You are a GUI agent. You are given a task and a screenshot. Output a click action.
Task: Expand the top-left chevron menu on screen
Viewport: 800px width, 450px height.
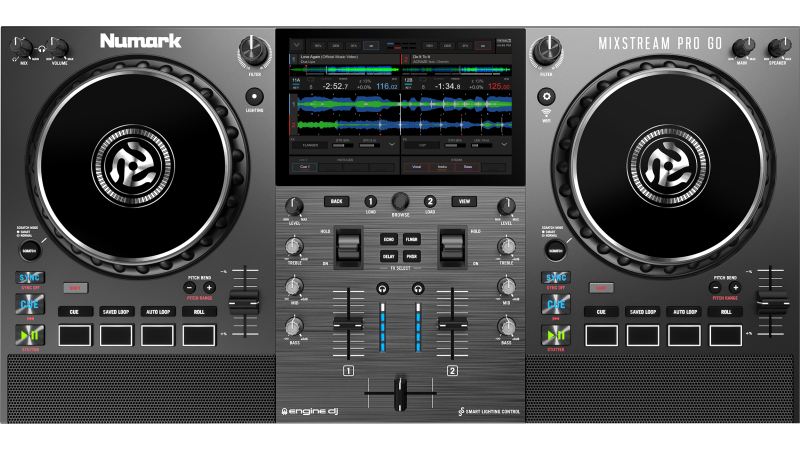[296, 45]
